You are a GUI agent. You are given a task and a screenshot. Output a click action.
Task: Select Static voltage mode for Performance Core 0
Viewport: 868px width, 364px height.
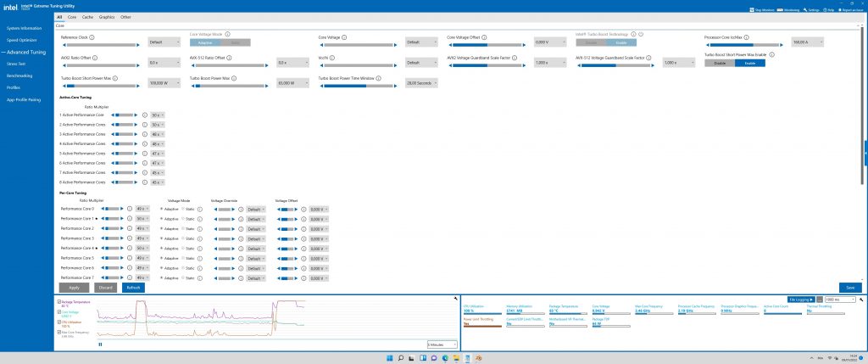(183, 209)
